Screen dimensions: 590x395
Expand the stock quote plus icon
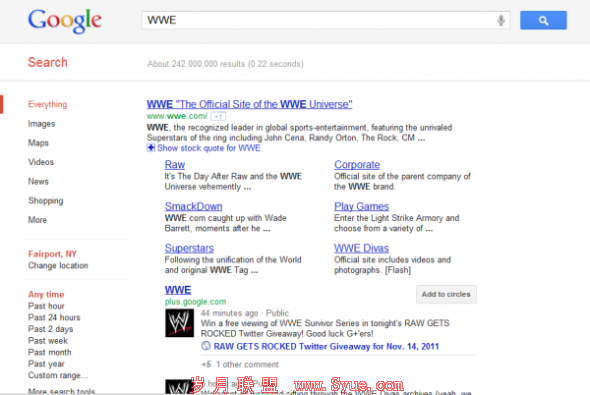coord(151,148)
